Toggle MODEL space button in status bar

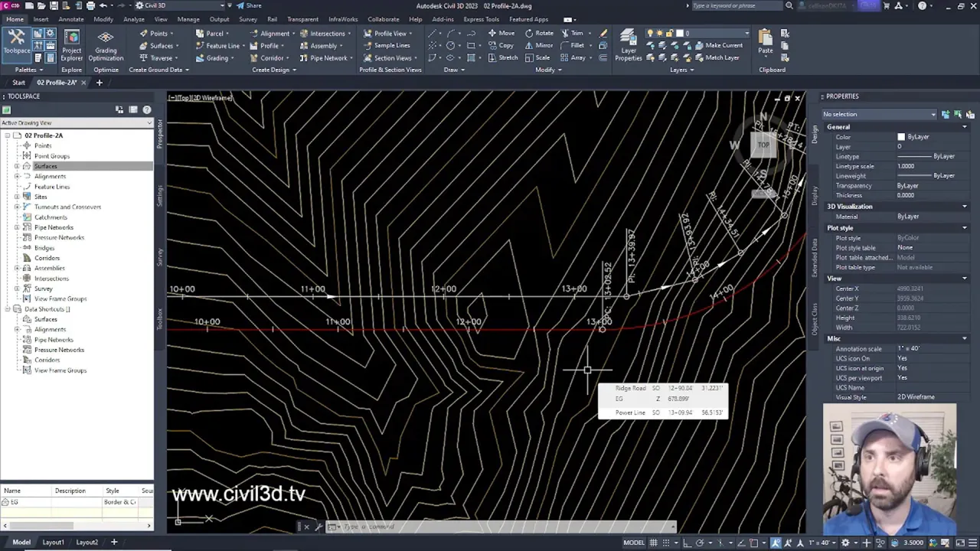pos(634,543)
